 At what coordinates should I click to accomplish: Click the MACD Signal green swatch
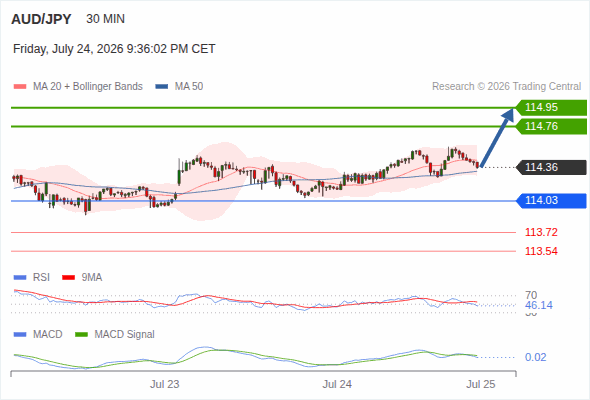(x=81, y=335)
